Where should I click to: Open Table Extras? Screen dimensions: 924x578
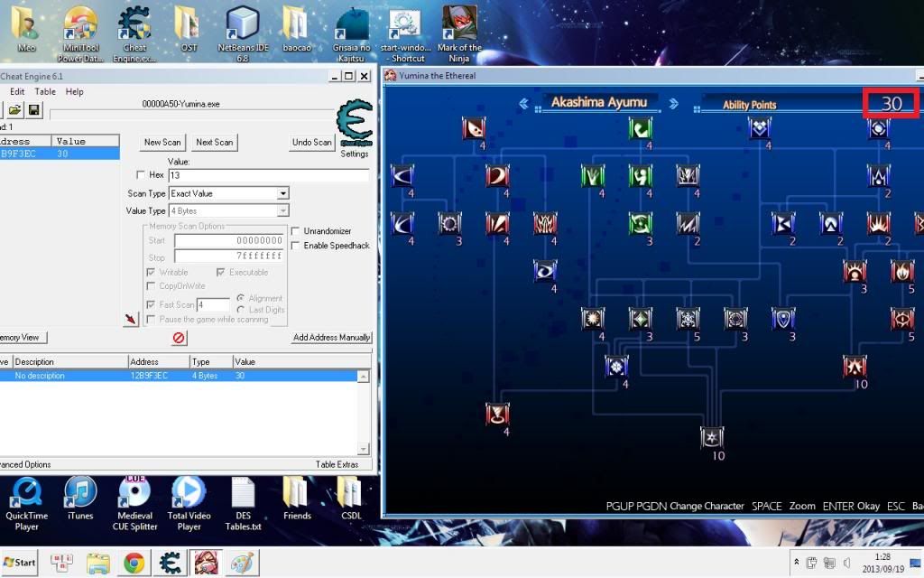click(x=337, y=465)
